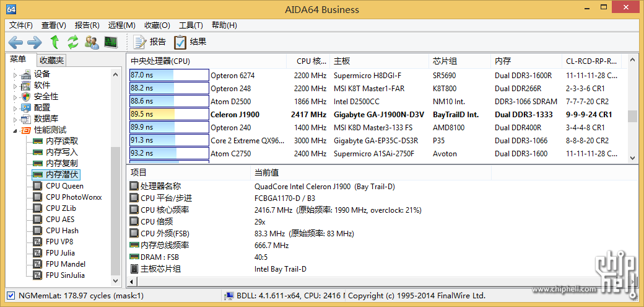Open the FPU Julia benchmark
This screenshot has height=307, width=644.
[x=61, y=252]
